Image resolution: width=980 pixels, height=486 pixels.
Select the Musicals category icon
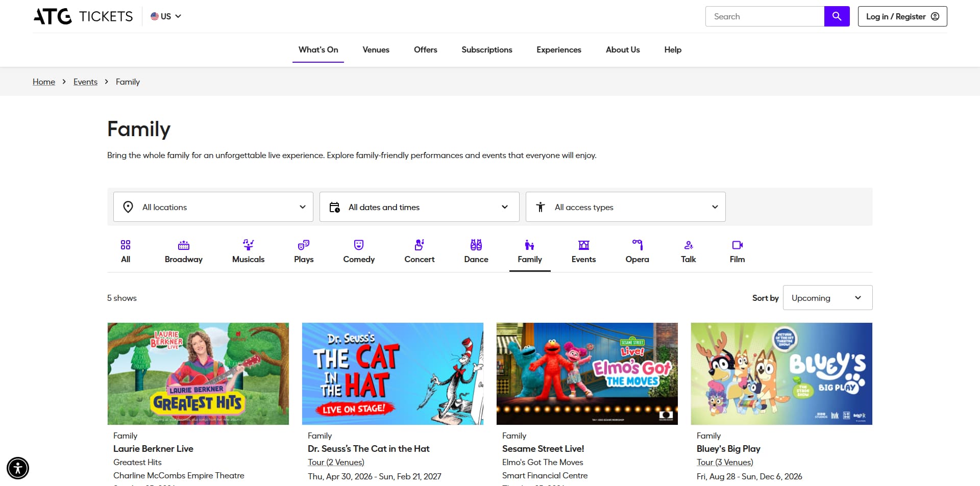click(x=248, y=245)
